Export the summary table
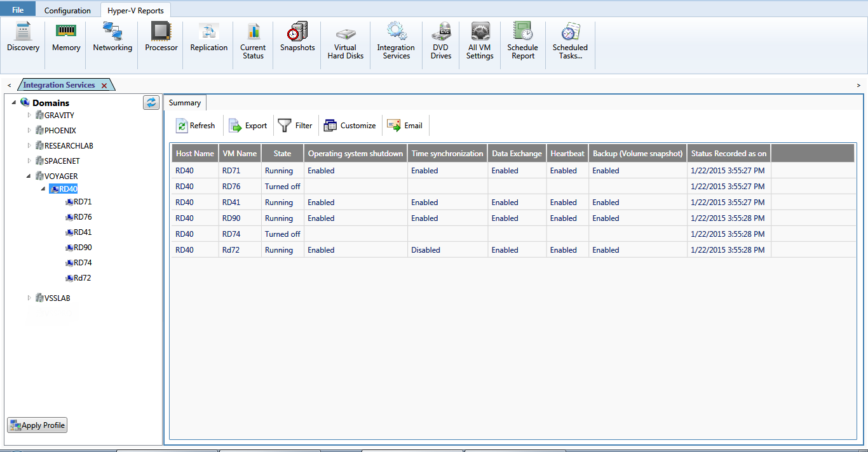Screen dimensions: 868x452 (248, 126)
